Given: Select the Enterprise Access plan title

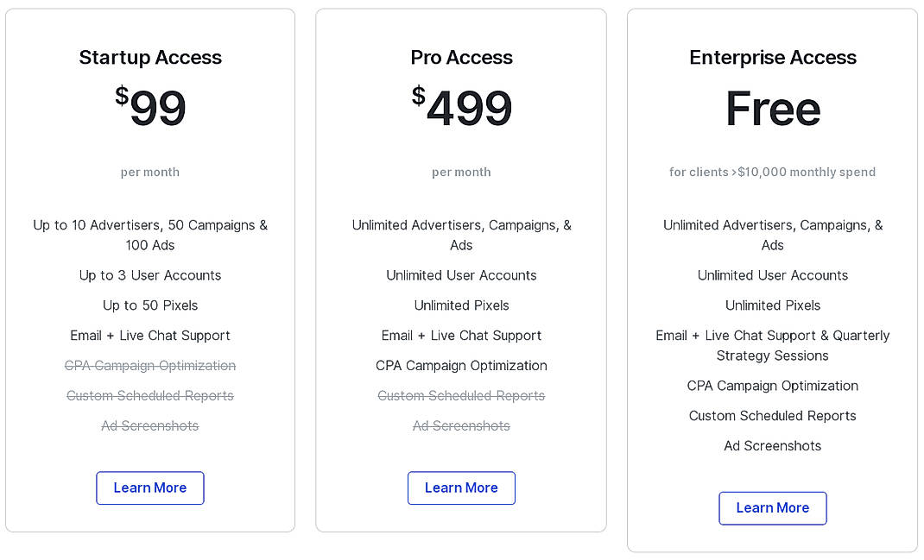Looking at the screenshot, I should click(772, 57).
